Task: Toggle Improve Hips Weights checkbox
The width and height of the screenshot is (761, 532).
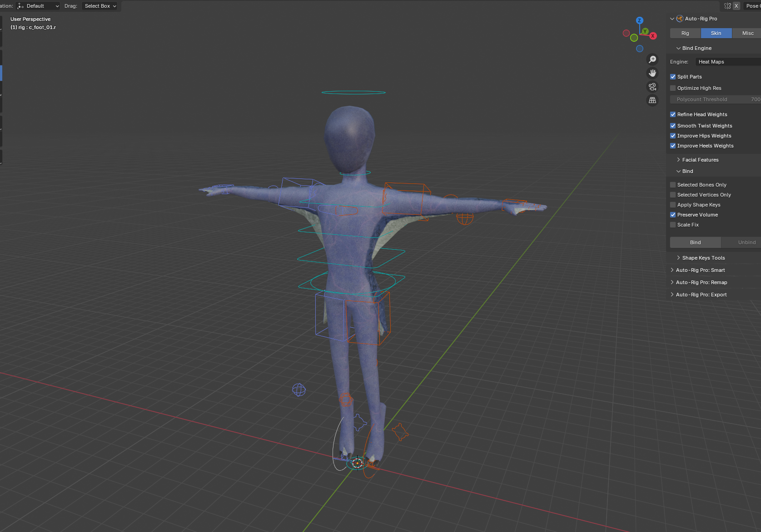Action: click(673, 136)
